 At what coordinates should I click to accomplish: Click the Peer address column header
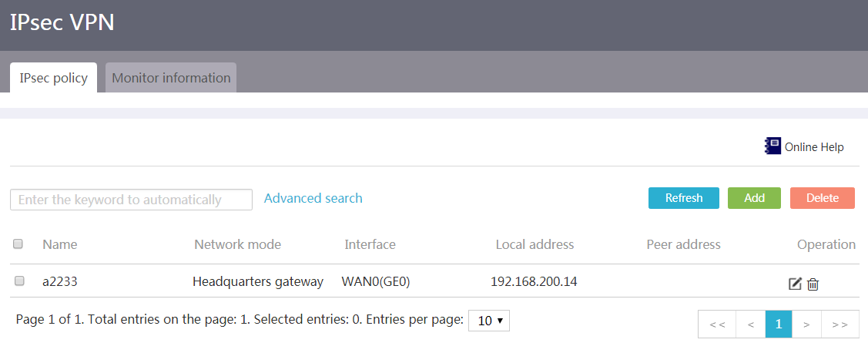pyautogui.click(x=684, y=244)
